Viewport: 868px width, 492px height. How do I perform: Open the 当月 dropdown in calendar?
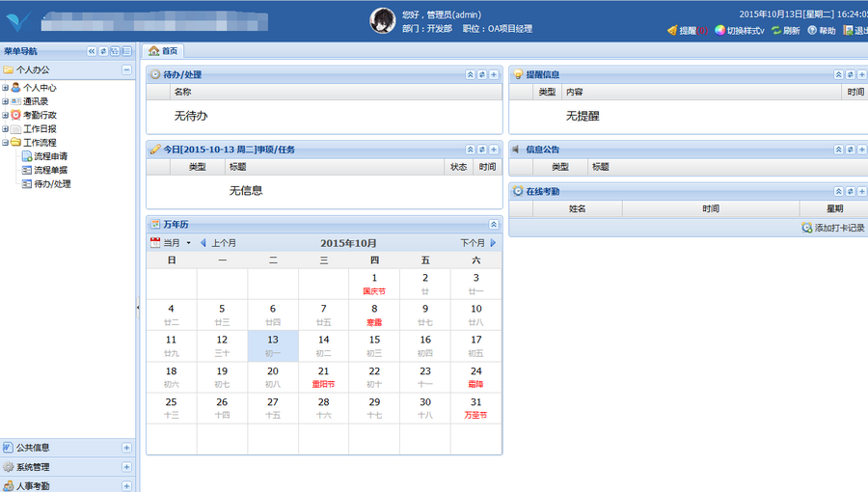click(x=171, y=243)
